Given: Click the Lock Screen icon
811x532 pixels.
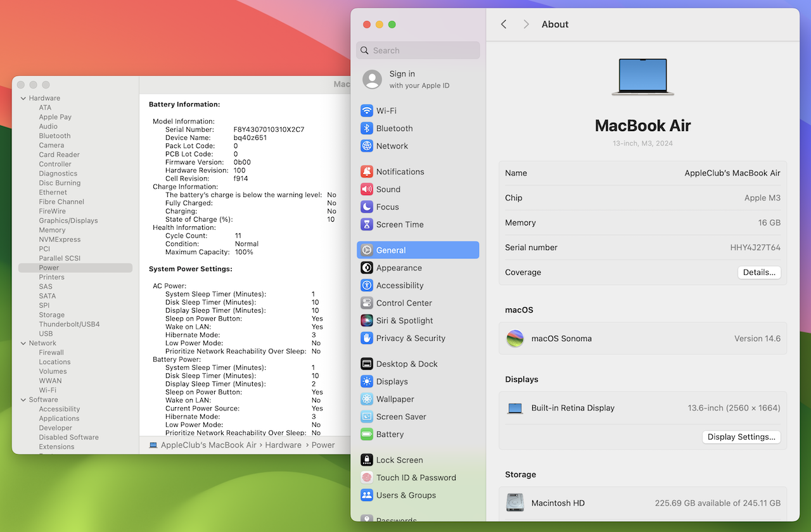Looking at the screenshot, I should [x=367, y=460].
